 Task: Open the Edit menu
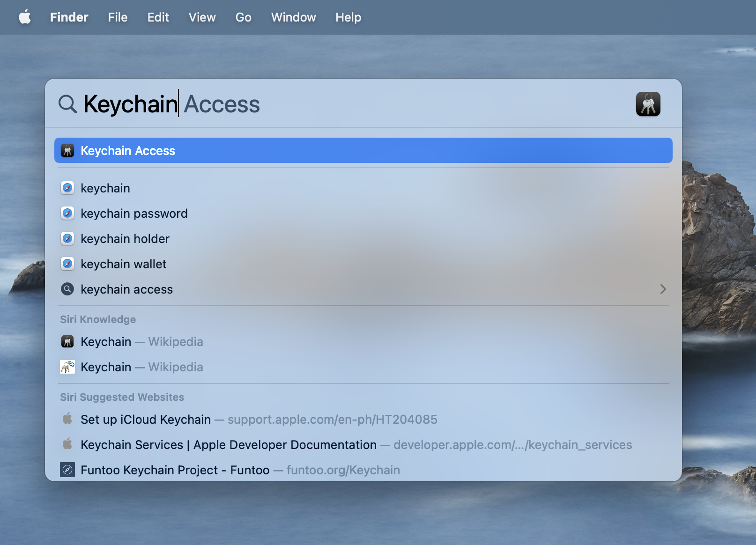coord(158,17)
